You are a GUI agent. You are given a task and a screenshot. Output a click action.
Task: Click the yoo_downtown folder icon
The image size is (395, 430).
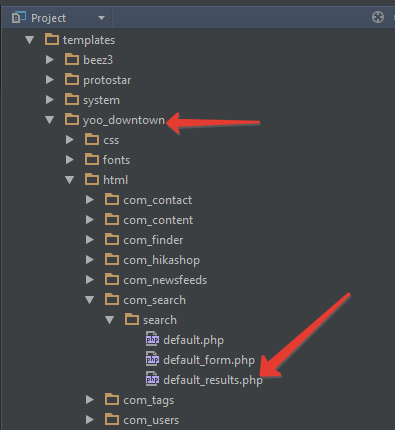[x=72, y=120]
